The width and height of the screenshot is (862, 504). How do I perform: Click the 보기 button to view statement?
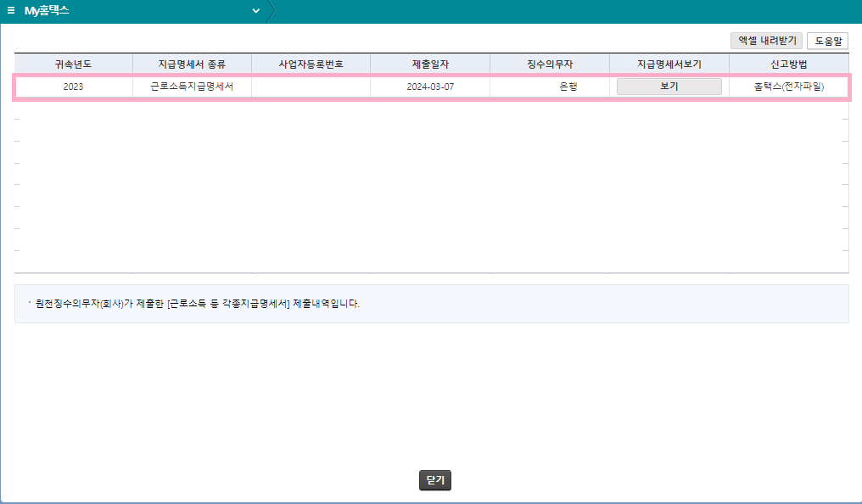(x=669, y=86)
